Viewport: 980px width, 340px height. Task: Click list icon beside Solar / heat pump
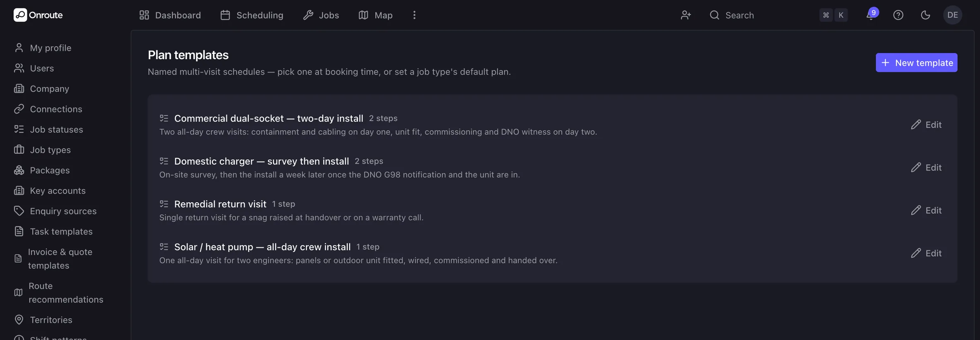(164, 247)
